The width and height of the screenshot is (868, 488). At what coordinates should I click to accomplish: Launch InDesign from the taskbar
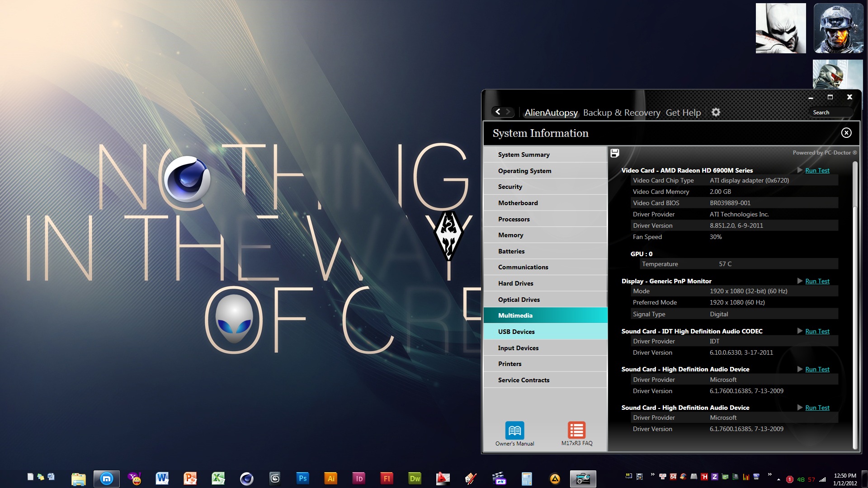[359, 479]
